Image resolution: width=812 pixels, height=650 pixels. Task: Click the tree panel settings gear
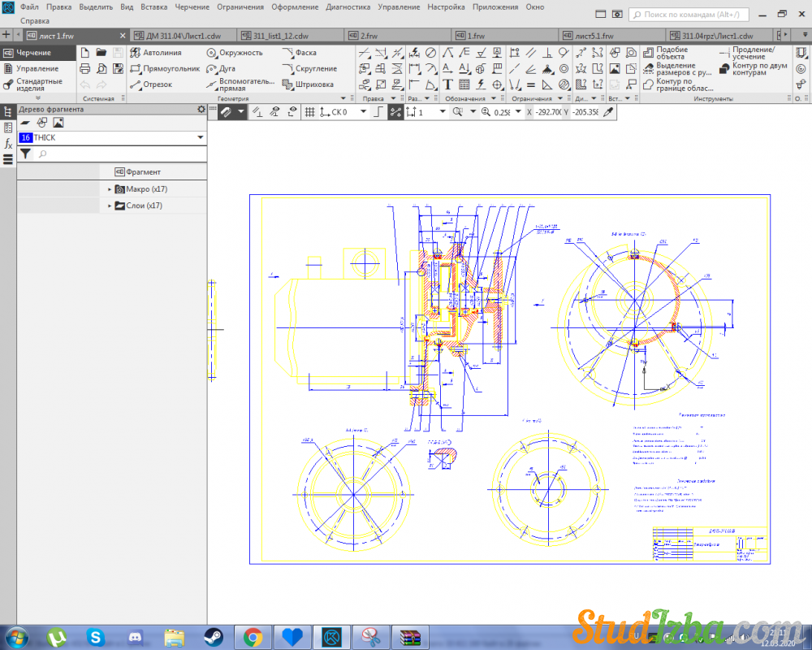(x=201, y=109)
